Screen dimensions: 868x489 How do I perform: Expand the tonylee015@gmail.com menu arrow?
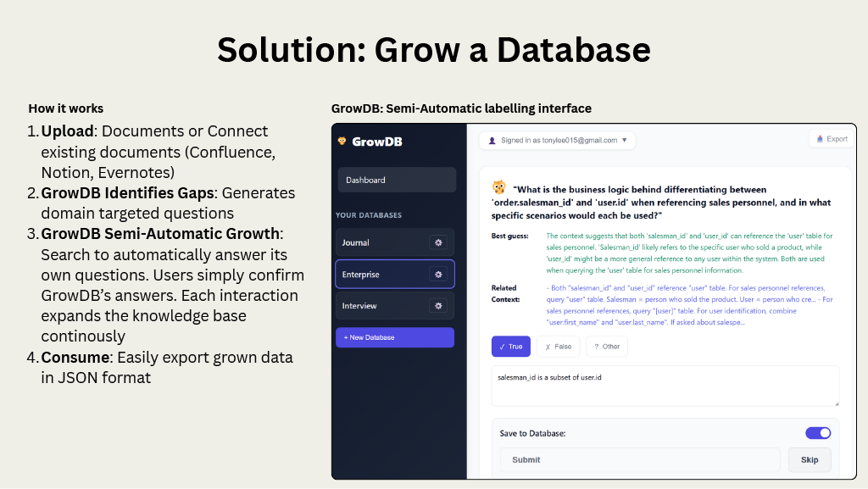coord(625,140)
